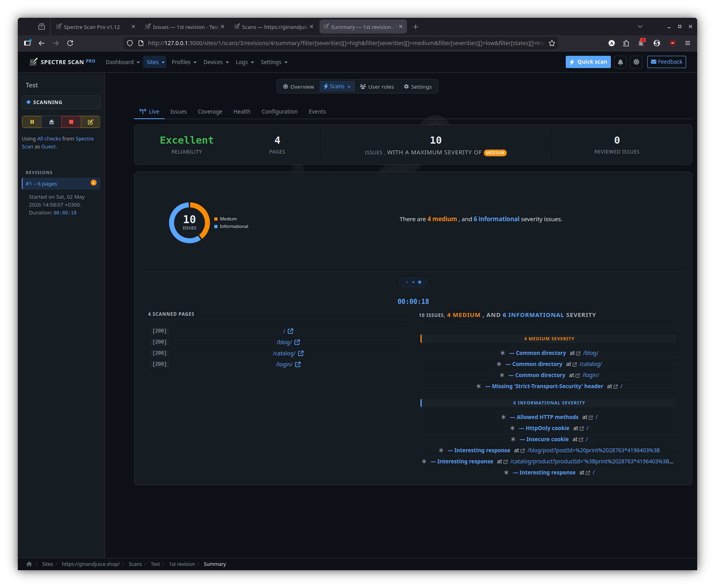Open browser extensions puzzle icon
715x588 pixels.
626,43
